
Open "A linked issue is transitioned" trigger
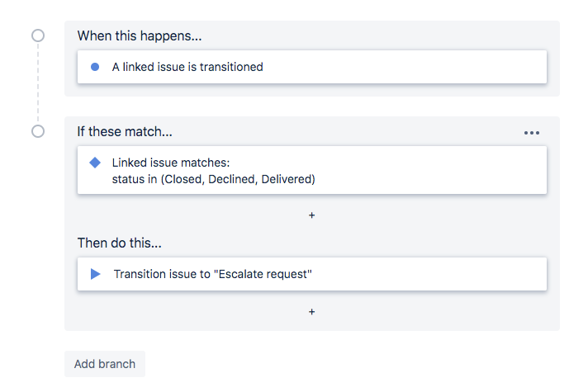click(312, 67)
